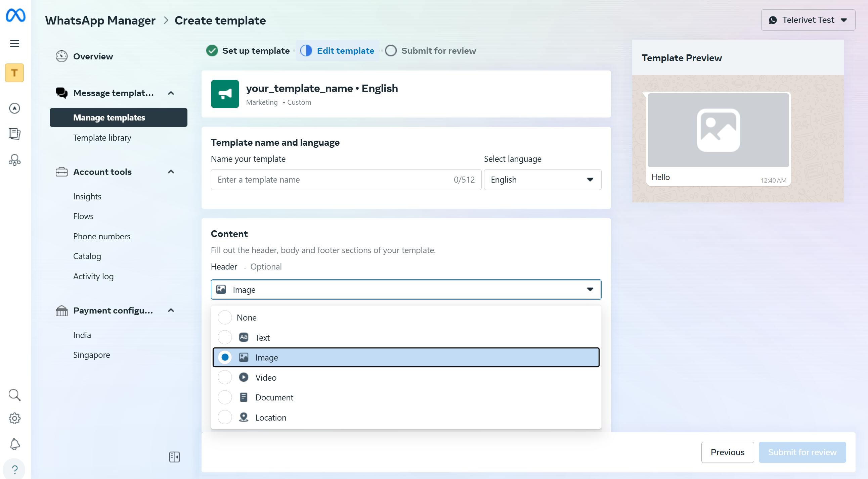The height and width of the screenshot is (479, 868).
Task: Select the Text header radio button
Action: pos(225,337)
